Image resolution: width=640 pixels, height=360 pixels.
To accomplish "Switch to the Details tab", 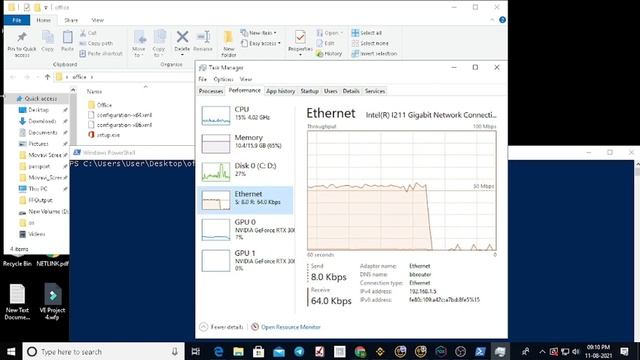I will (x=351, y=91).
